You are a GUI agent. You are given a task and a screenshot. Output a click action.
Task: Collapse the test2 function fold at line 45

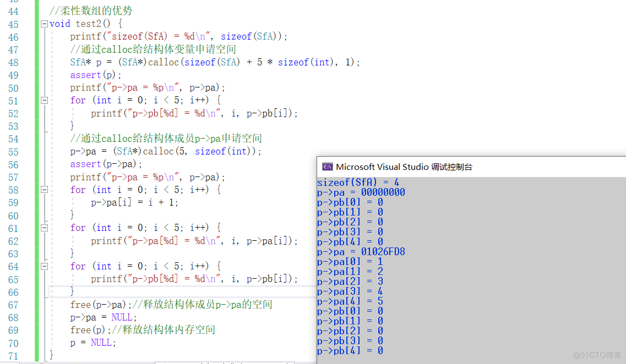tap(44, 24)
